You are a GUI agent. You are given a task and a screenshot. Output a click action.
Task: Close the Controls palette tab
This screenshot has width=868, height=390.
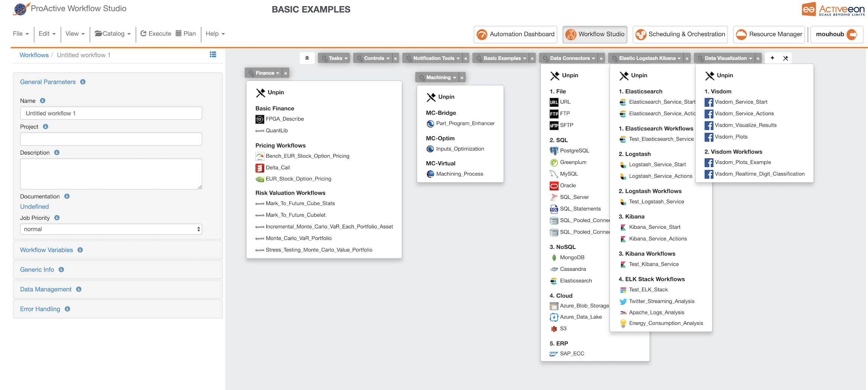(395, 58)
